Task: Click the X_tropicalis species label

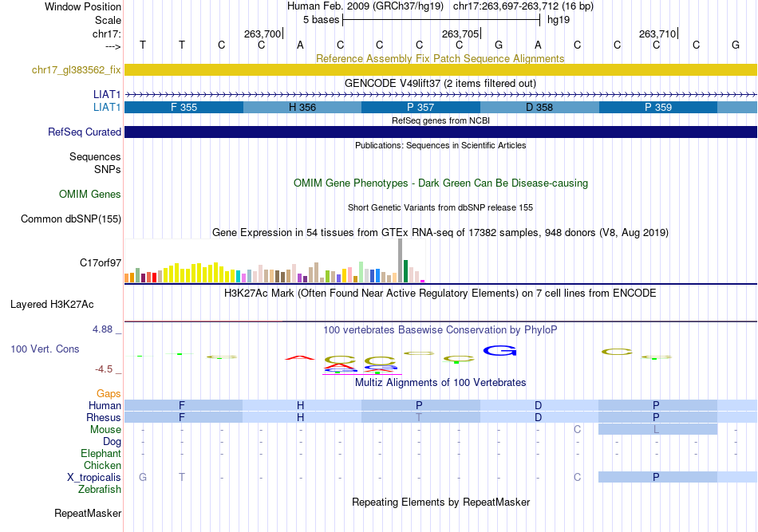Action: 94,478
